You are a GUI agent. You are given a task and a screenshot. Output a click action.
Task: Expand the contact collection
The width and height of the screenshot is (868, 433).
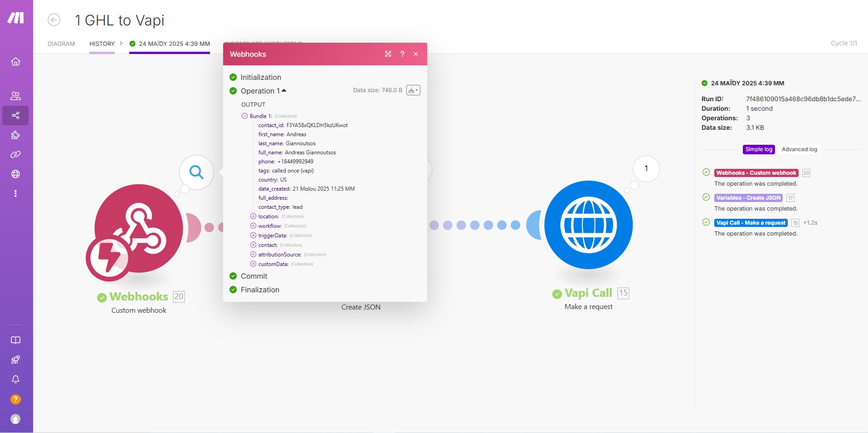[253, 245]
